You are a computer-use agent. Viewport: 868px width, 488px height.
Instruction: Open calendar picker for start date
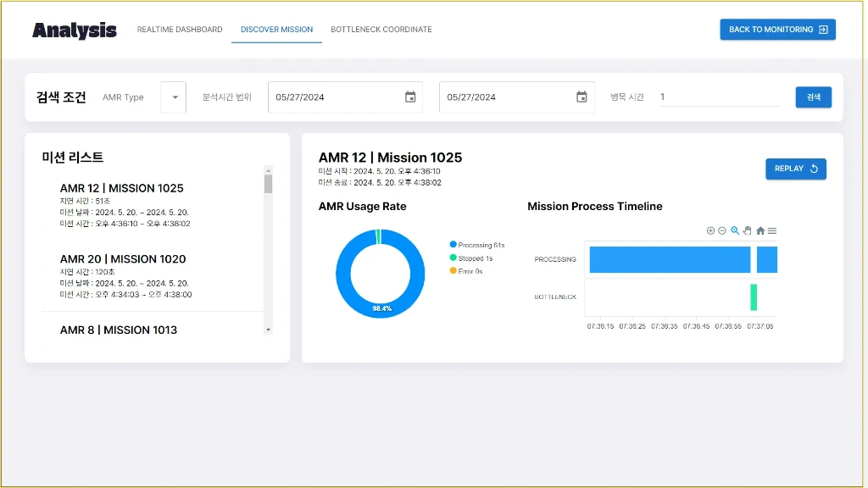point(410,97)
